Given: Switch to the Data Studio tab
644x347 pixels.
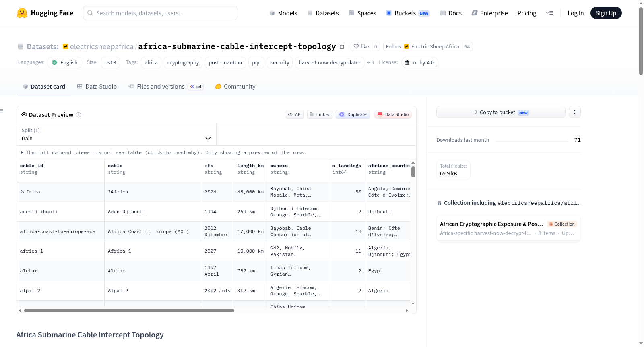Looking at the screenshot, I should 97,87.
